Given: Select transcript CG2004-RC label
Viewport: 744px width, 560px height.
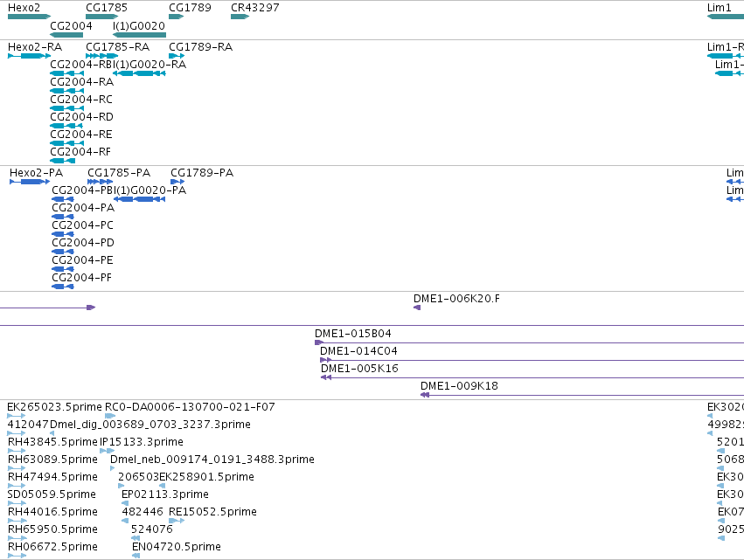Looking at the screenshot, I should tap(81, 100).
